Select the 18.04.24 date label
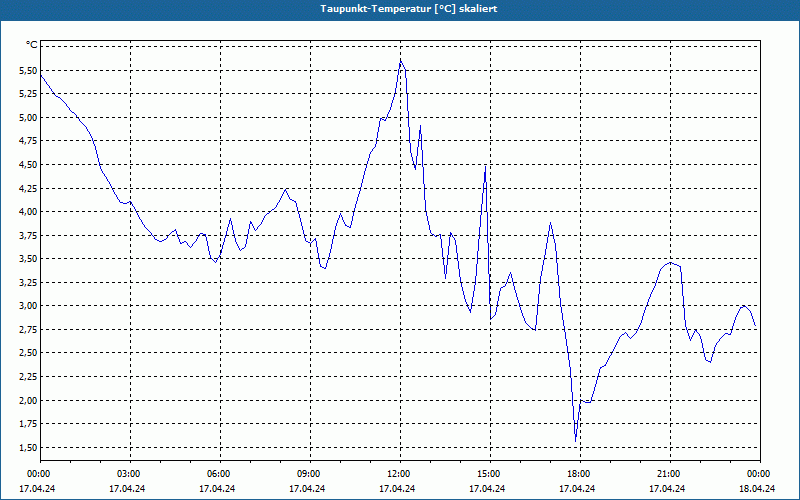 point(757,489)
